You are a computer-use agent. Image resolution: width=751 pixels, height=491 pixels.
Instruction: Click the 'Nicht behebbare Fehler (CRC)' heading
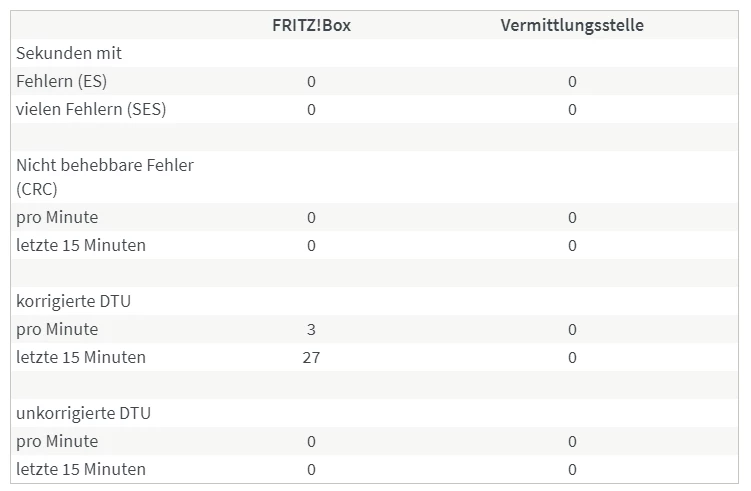(105, 176)
